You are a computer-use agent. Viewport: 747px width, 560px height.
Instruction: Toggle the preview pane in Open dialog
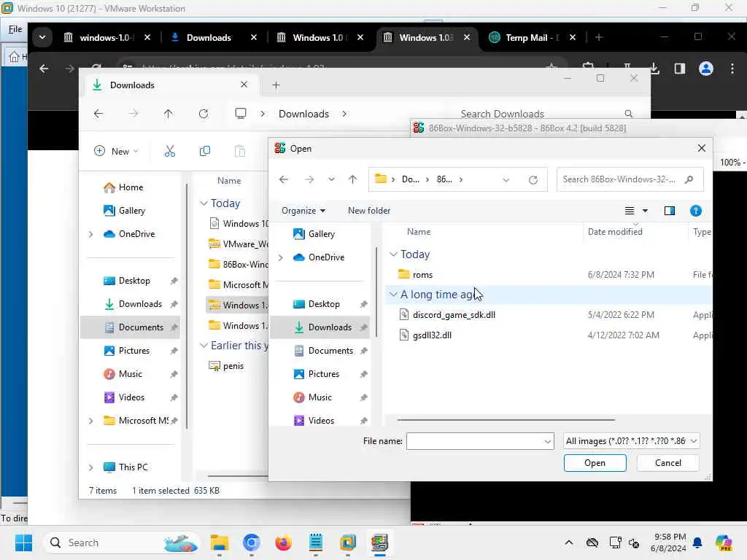click(x=670, y=211)
